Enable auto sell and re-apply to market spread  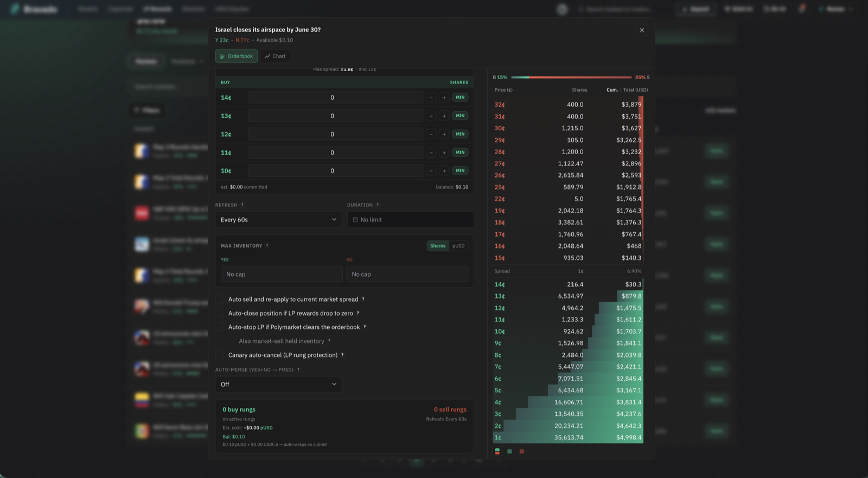(x=220, y=299)
